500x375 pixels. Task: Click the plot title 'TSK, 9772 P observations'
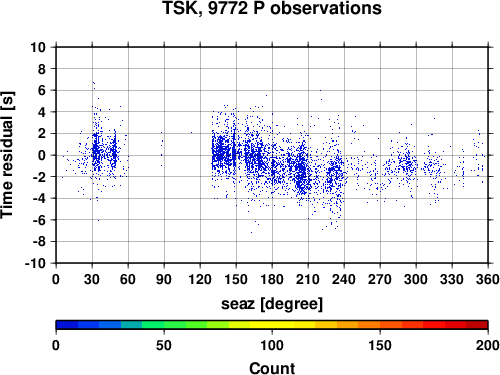tap(272, 8)
